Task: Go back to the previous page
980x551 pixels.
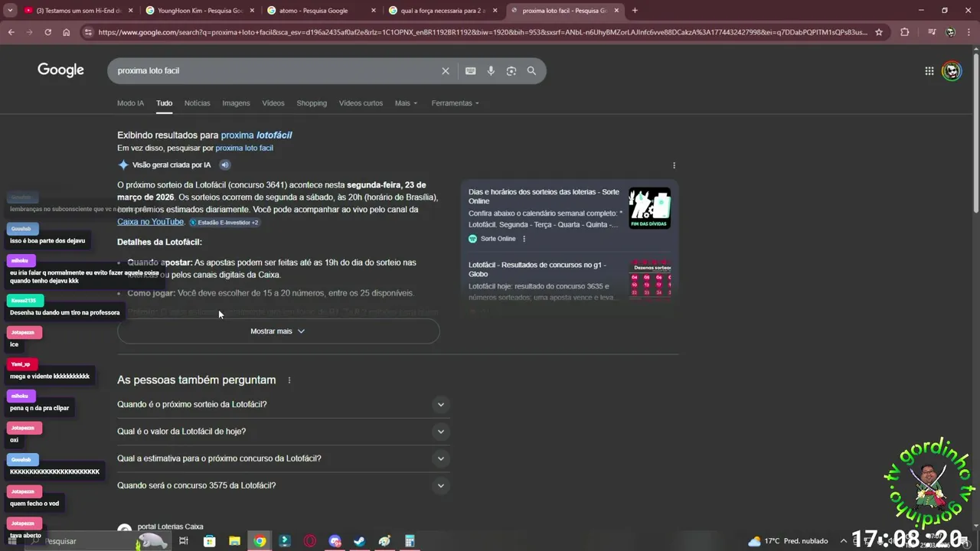Action: click(x=11, y=32)
